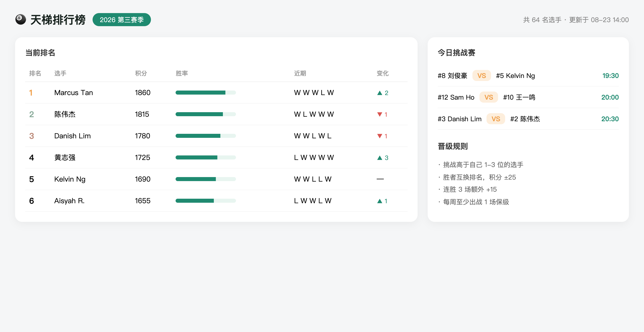
Task: Click recent results W W W L W
Action: click(x=314, y=93)
